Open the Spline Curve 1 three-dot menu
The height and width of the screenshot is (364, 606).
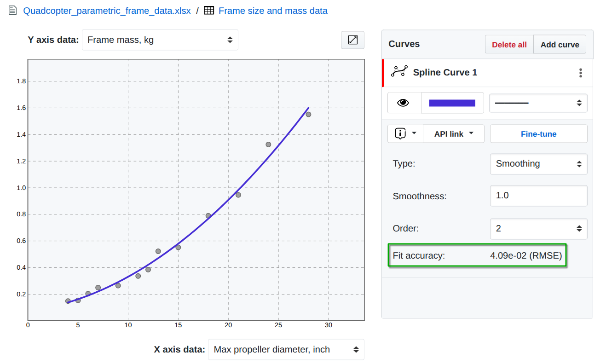click(x=581, y=73)
